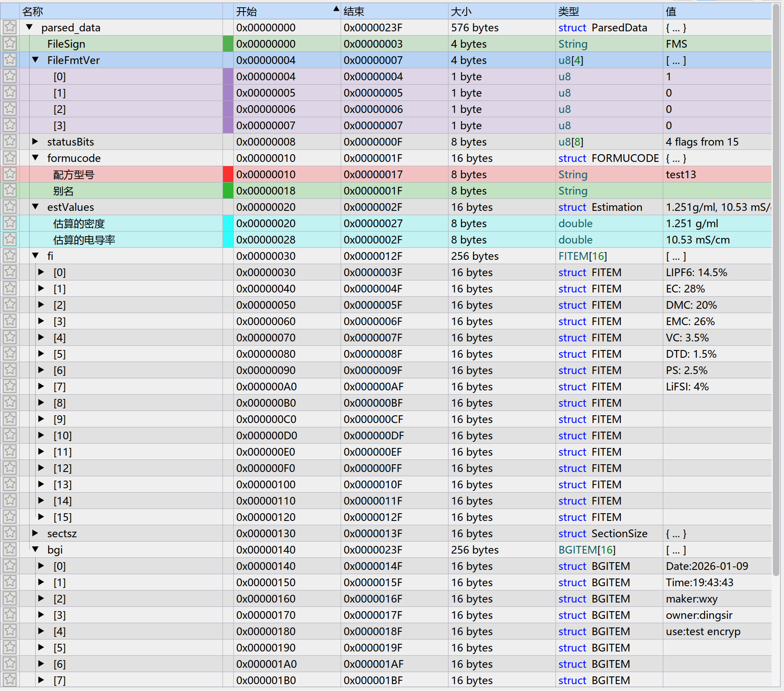Viewport: 784px width, 691px height.
Task: Collapse the formucode struct
Action: 36,158
